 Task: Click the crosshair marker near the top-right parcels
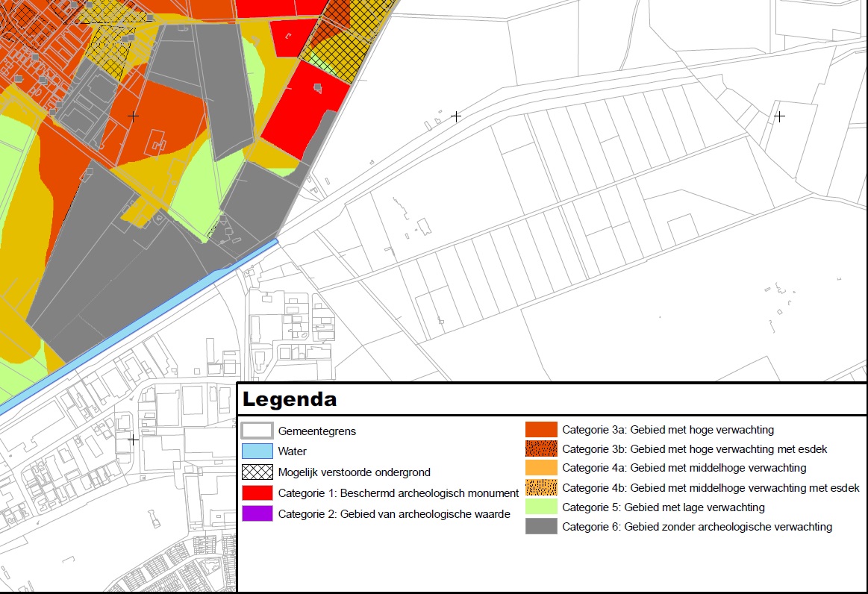click(779, 116)
